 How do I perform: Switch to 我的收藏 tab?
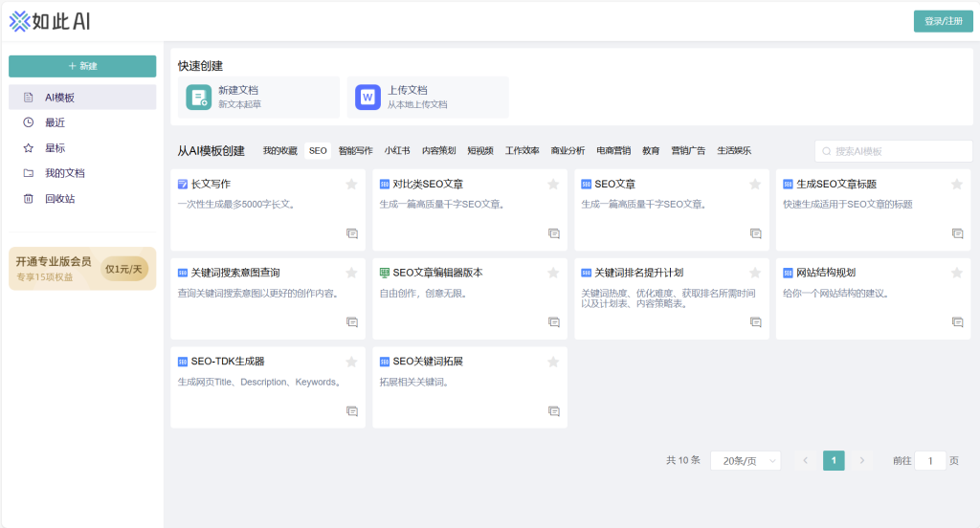[280, 150]
